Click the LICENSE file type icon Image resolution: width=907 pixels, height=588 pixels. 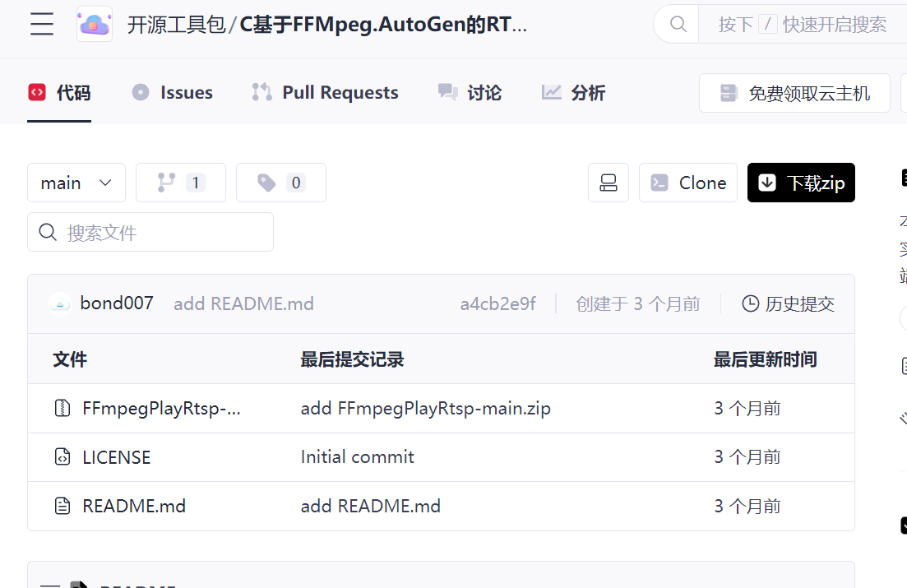tap(62, 457)
